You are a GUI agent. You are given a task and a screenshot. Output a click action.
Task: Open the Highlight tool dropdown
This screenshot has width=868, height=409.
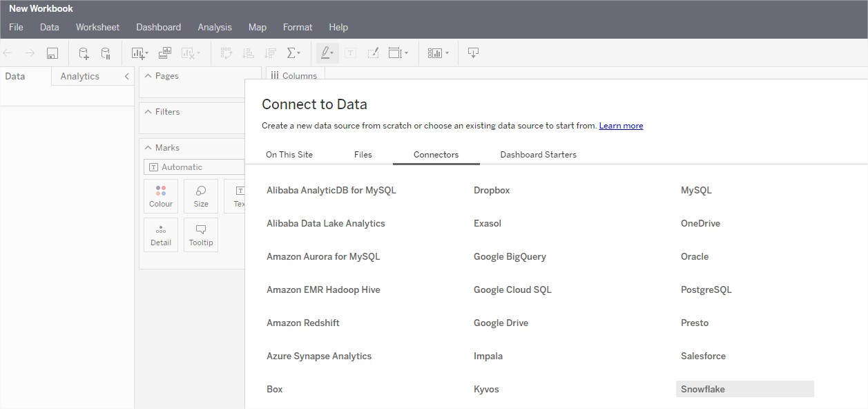click(x=327, y=53)
